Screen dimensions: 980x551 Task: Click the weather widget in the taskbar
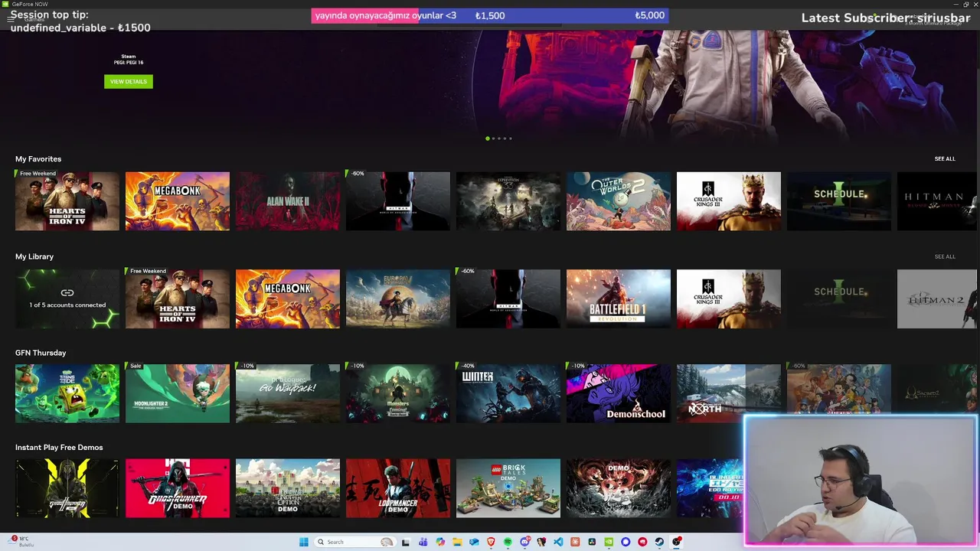[x=21, y=542]
